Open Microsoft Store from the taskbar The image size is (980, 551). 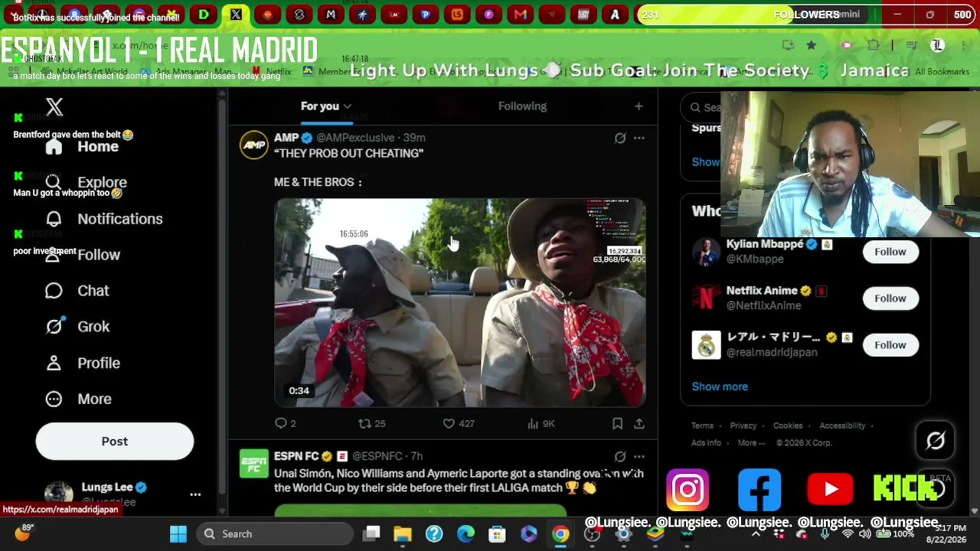pyautogui.click(x=497, y=534)
